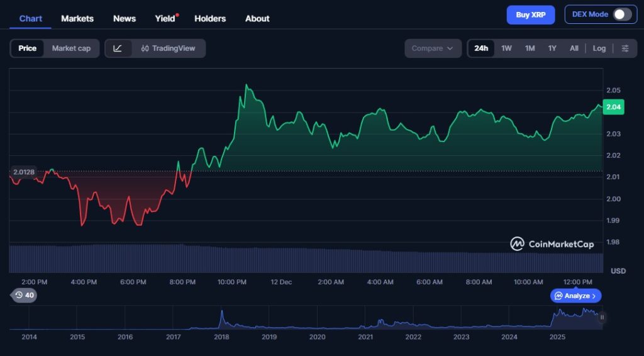This screenshot has height=356, width=644.
Task: Select the line chart icon
Action: pyautogui.click(x=118, y=48)
